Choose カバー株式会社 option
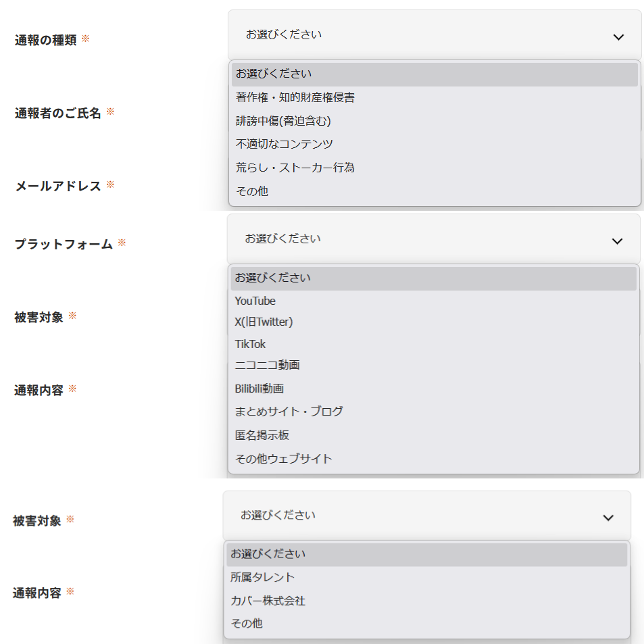Image resolution: width=644 pixels, height=644 pixels. [268, 601]
